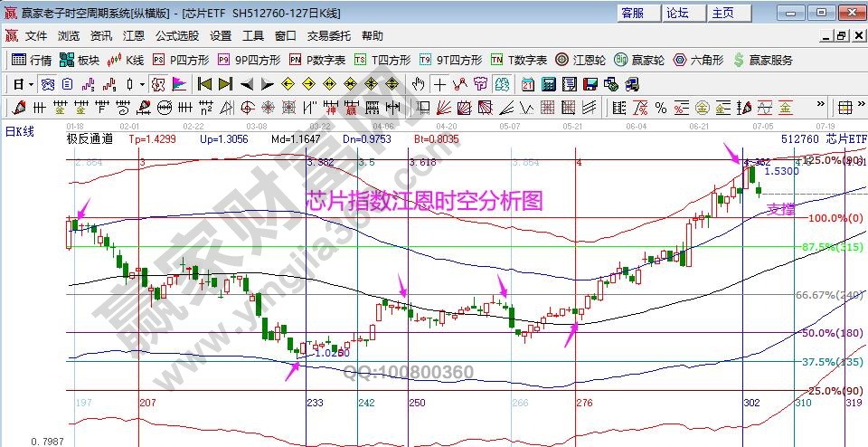
Task: Click the calendar icon showing 21
Action: coord(528,84)
